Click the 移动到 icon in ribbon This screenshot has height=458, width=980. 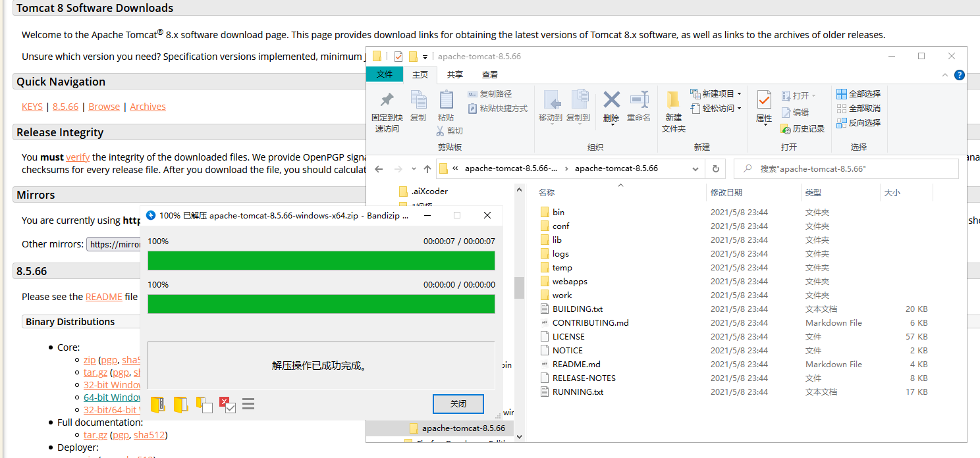(x=552, y=99)
